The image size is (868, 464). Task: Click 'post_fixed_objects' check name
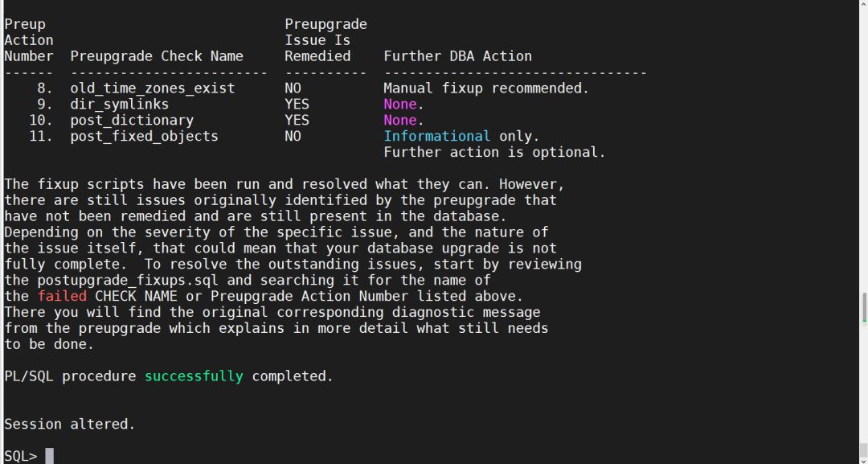(x=144, y=136)
